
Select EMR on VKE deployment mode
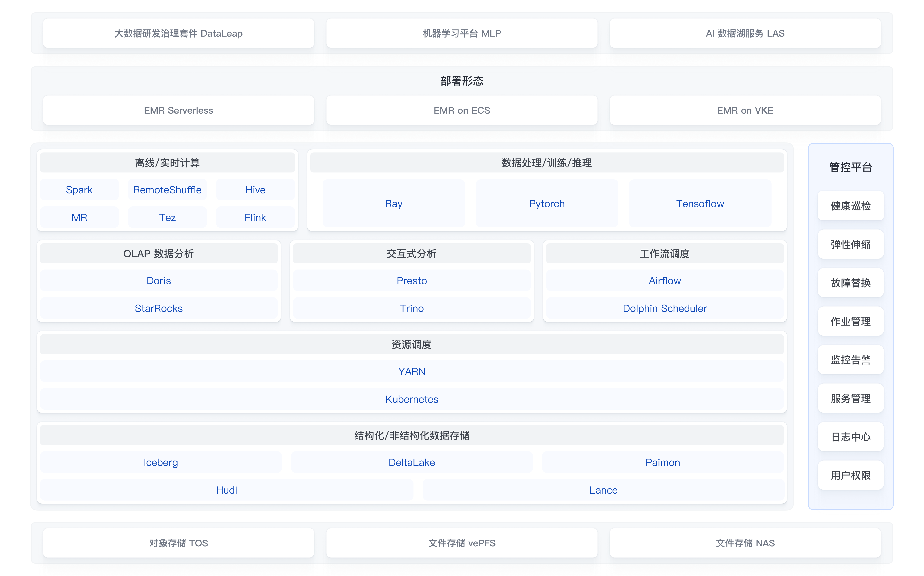point(745,111)
